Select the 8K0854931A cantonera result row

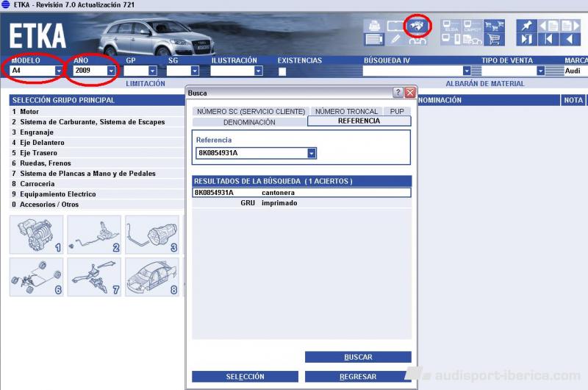click(301, 193)
